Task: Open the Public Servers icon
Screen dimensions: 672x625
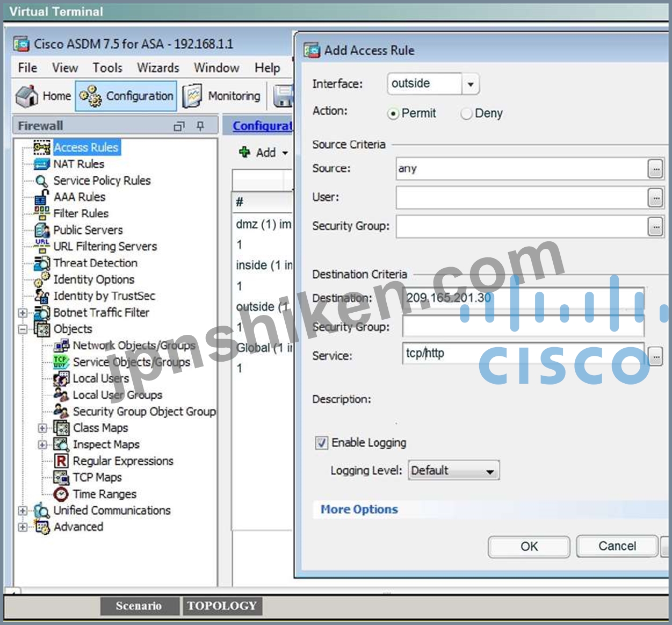Action: coord(42,230)
